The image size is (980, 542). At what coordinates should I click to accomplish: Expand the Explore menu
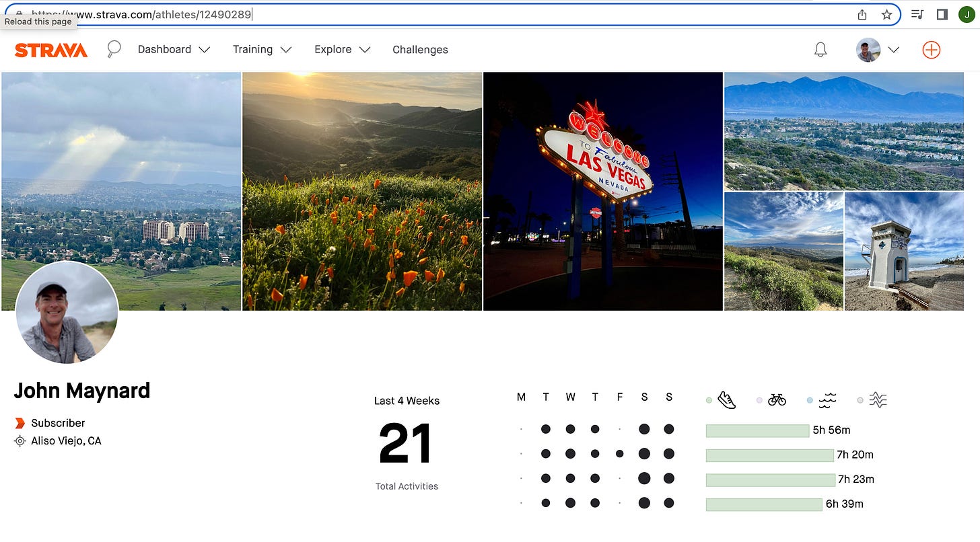[343, 50]
